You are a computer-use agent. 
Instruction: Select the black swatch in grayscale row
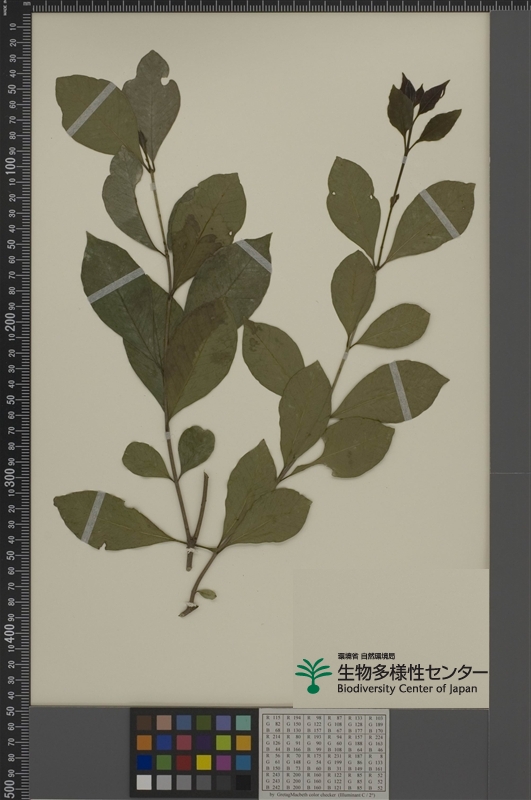243,782
